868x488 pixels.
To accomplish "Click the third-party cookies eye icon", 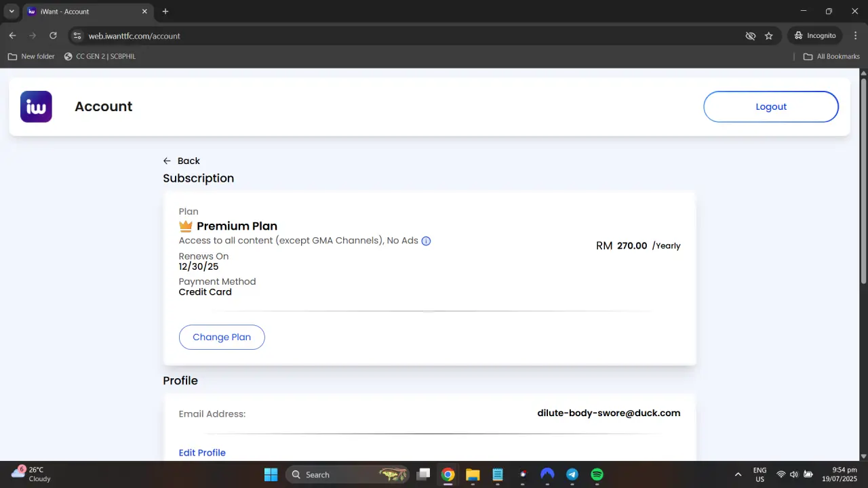I will pos(750,36).
